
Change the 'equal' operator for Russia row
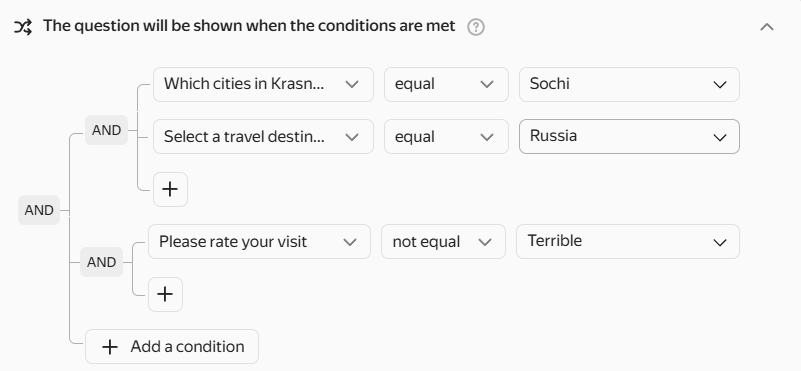[x=446, y=136]
